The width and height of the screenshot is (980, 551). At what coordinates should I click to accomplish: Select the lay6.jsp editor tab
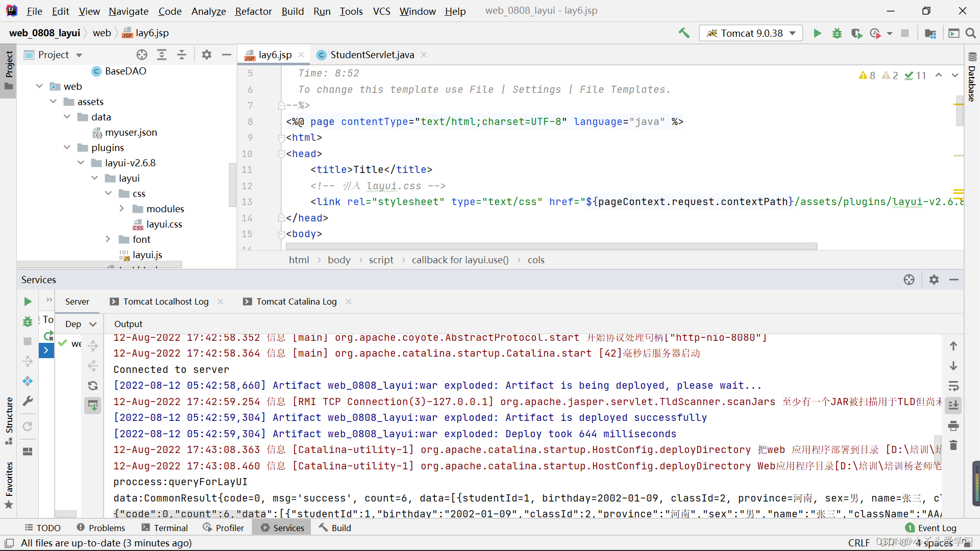tap(268, 55)
